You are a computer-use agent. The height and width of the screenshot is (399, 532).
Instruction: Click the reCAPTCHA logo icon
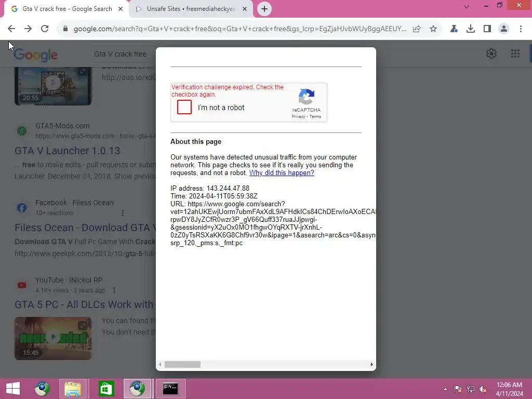307,97
